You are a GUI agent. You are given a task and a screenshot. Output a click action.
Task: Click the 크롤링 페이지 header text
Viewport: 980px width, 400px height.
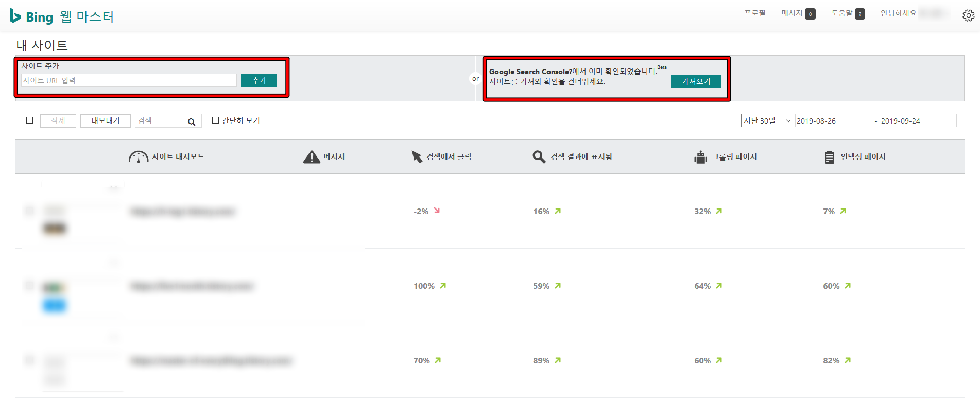tap(734, 157)
